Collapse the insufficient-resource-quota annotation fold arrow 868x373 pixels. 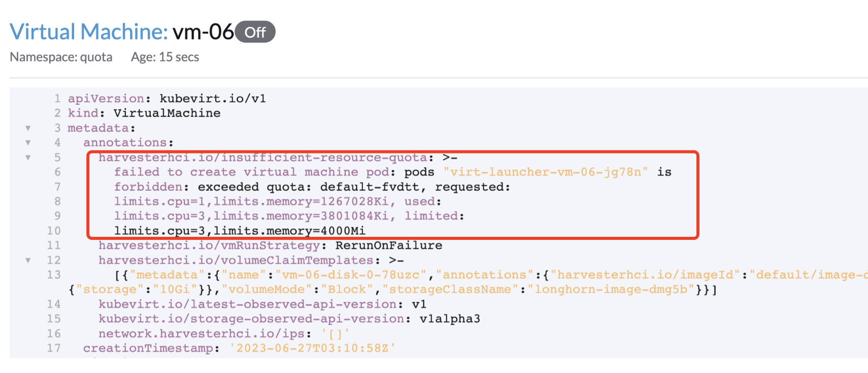(x=28, y=158)
